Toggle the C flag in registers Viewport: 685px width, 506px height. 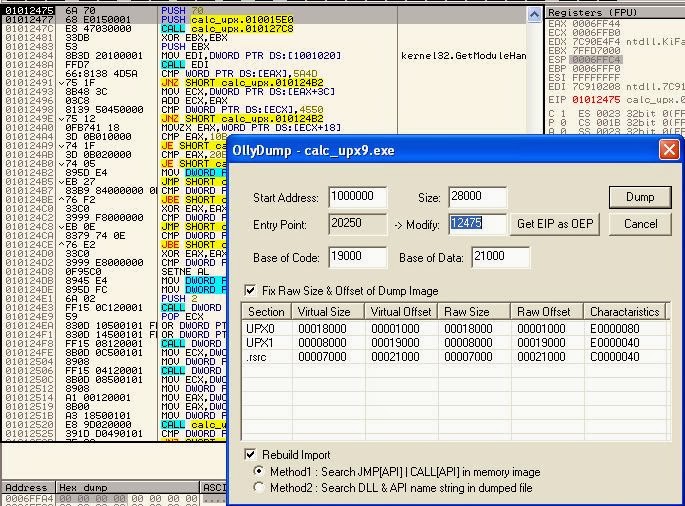(563, 114)
